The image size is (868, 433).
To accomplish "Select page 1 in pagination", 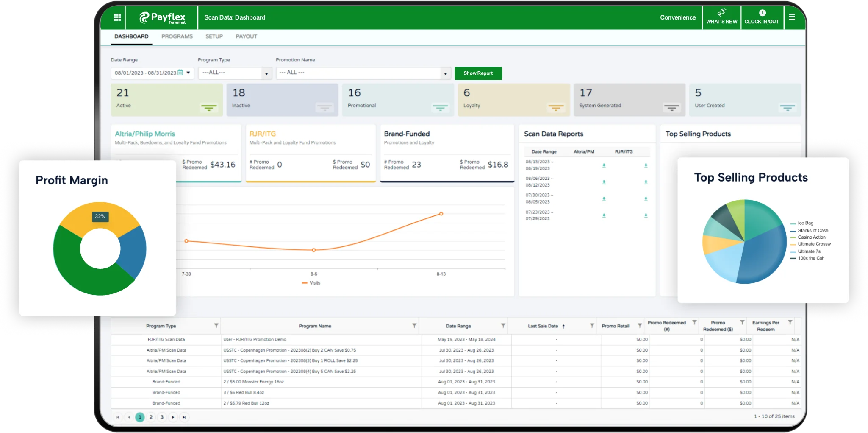I will 140,417.
